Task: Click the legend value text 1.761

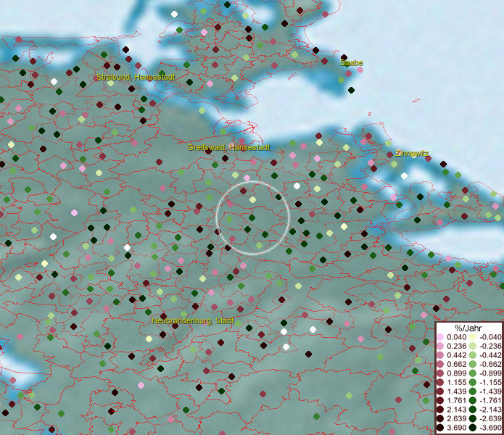Action: click(x=456, y=401)
